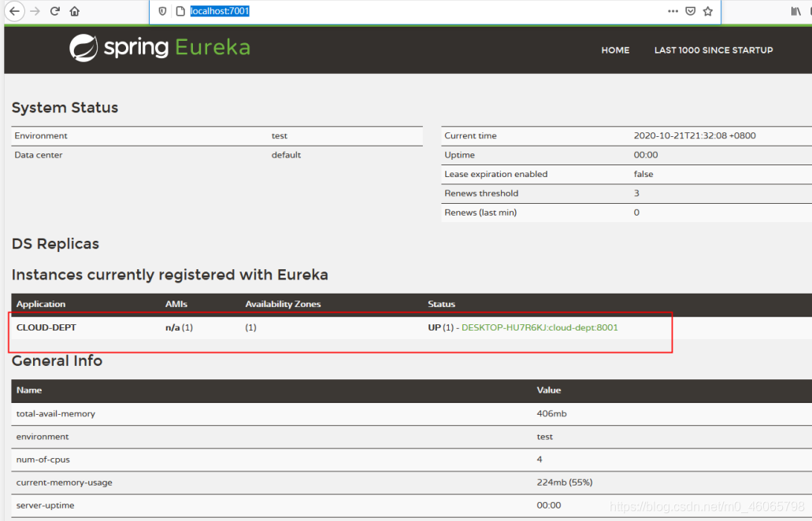This screenshot has height=521, width=812.
Task: Save page to Pocket icon
Action: pyautogui.click(x=690, y=11)
